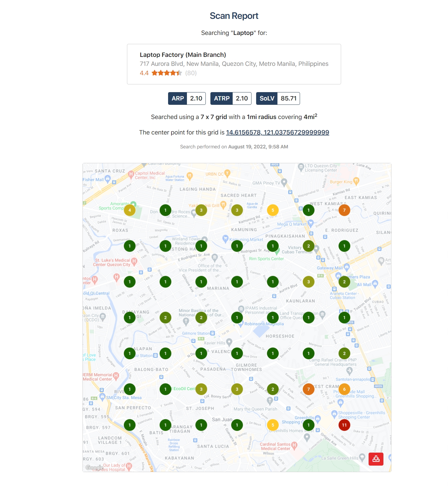
Task: Click the Google logo on the map
Action: pyautogui.click(x=95, y=467)
